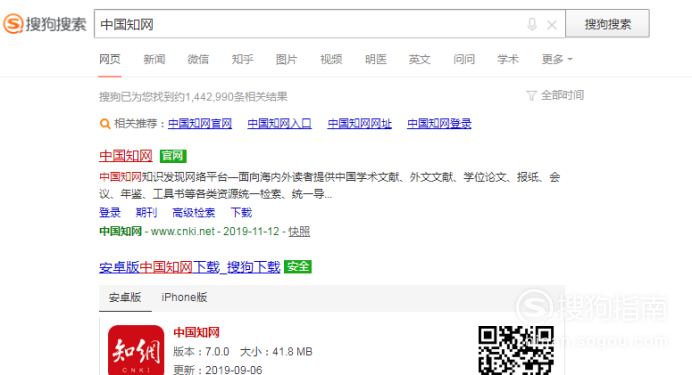Screen dimensions: 692x375
Task: Click the 搜狗搜索 search button
Action: [x=608, y=24]
